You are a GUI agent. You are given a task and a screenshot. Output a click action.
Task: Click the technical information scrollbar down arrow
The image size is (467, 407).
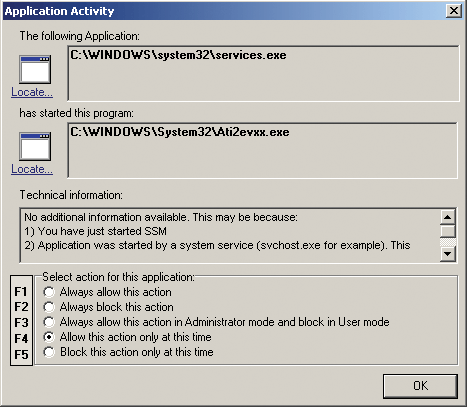coord(448,254)
